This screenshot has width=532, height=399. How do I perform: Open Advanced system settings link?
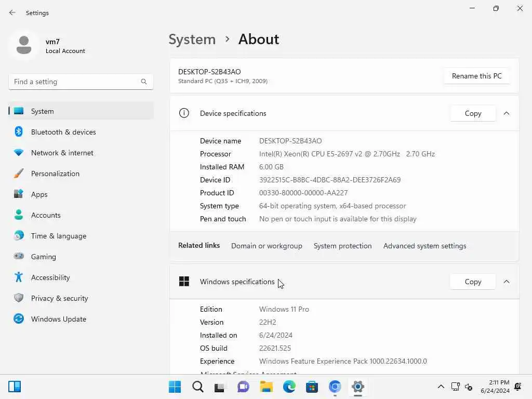click(x=425, y=246)
